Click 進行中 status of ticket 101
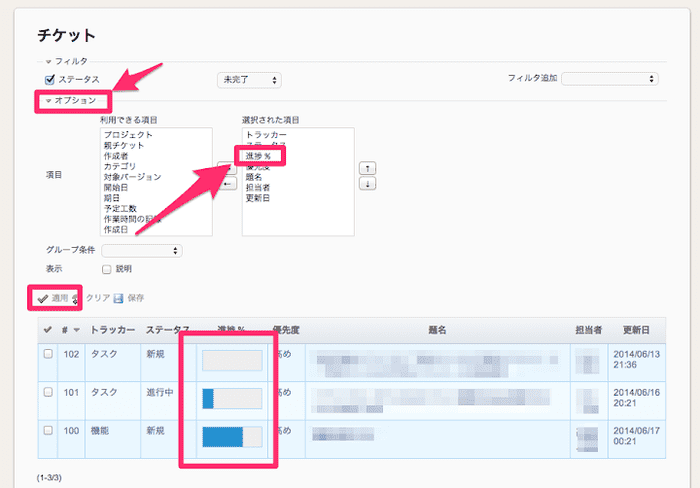 pyautogui.click(x=159, y=392)
